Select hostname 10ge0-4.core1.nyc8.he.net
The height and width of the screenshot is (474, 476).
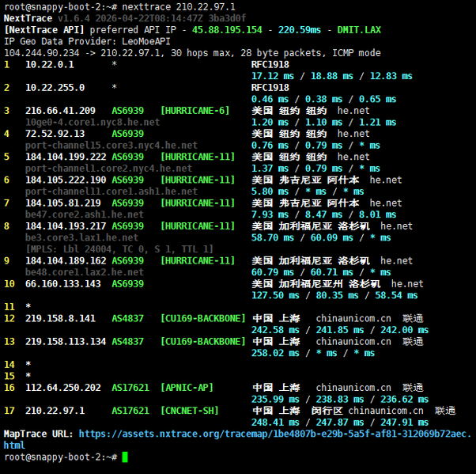pos(93,122)
